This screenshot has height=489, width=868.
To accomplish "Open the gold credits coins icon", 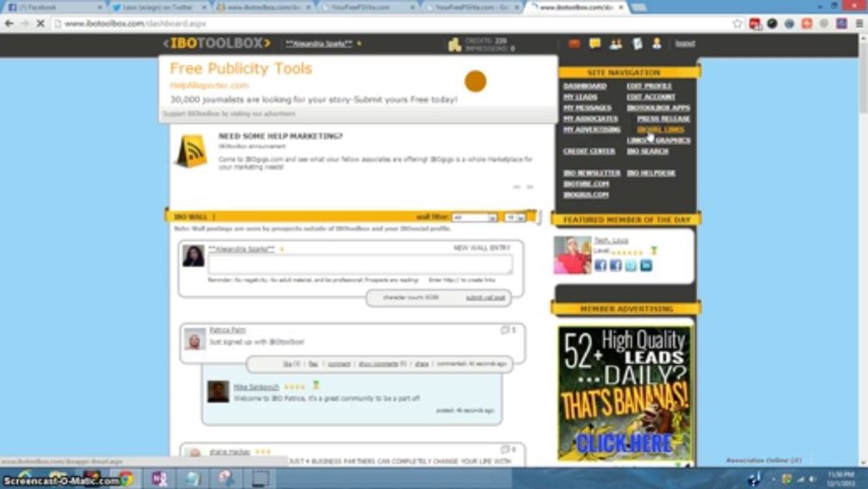I will (x=454, y=45).
